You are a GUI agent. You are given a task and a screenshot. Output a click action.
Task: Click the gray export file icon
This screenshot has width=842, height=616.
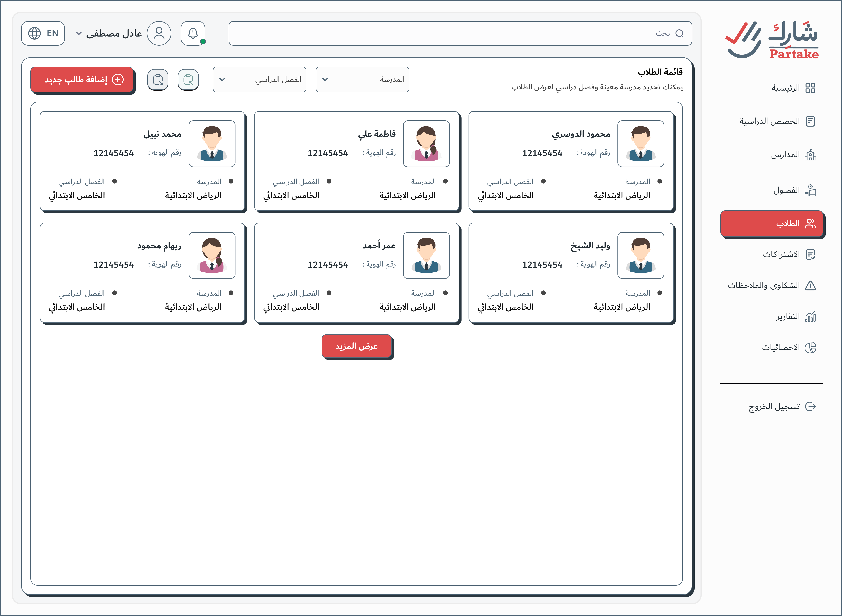point(158,79)
